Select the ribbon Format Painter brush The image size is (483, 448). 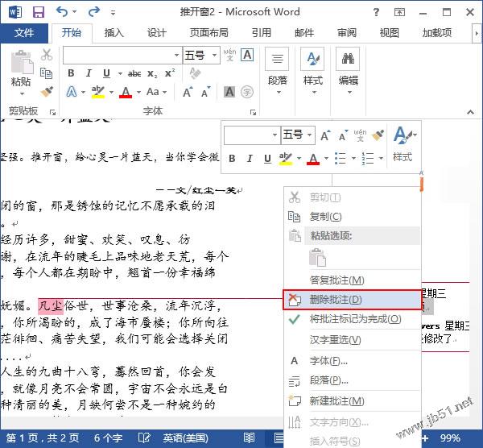pos(47,92)
